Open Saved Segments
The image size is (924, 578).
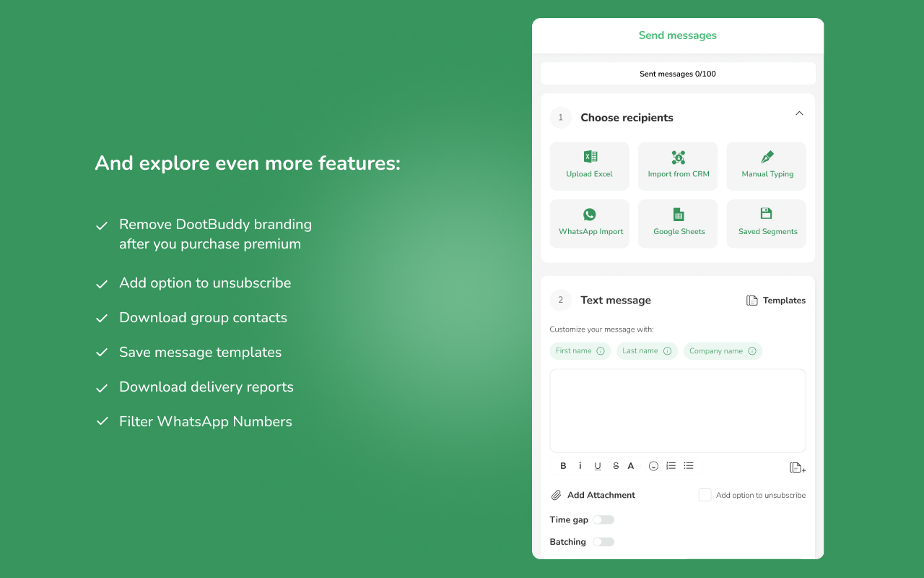767,224
